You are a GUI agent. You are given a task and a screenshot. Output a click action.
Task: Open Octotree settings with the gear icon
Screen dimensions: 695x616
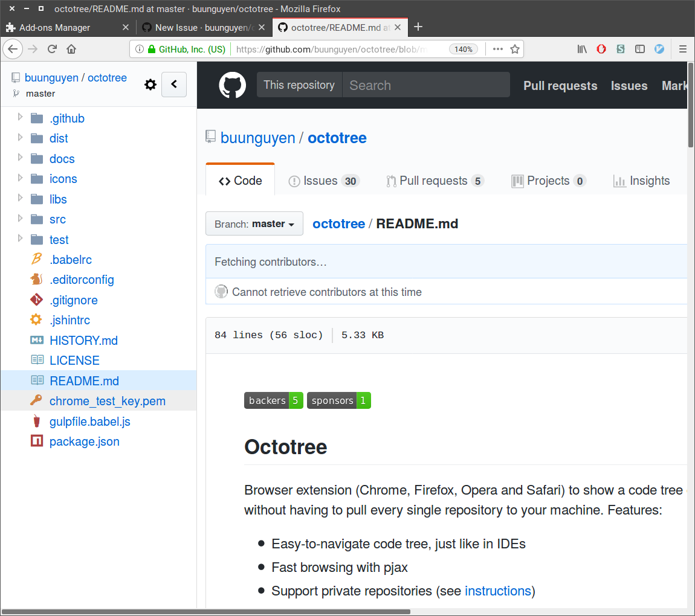pos(150,85)
